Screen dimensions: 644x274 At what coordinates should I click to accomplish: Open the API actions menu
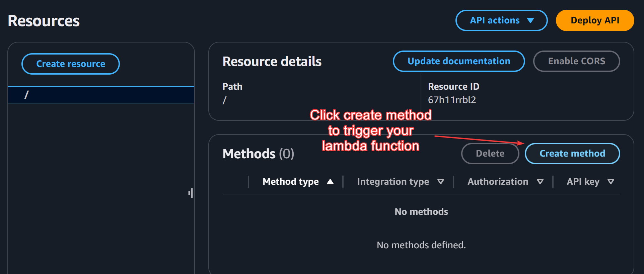point(501,21)
